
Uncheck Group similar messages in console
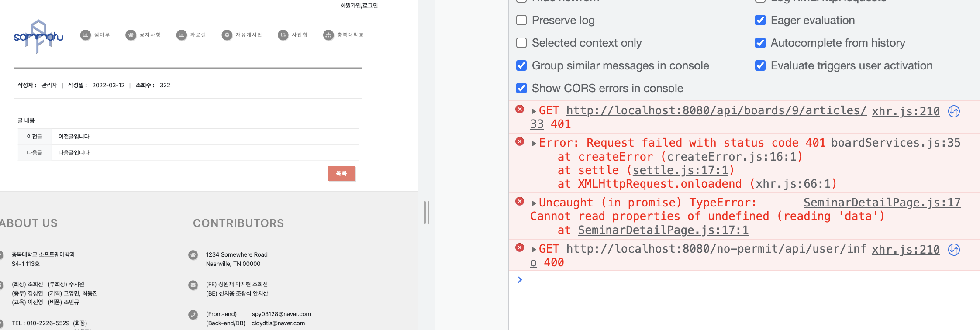(x=521, y=65)
